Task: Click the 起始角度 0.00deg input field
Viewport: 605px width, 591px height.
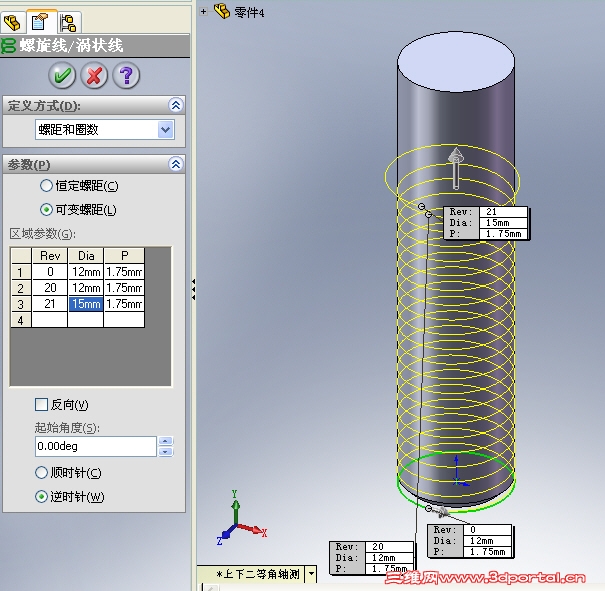Action: [96, 446]
